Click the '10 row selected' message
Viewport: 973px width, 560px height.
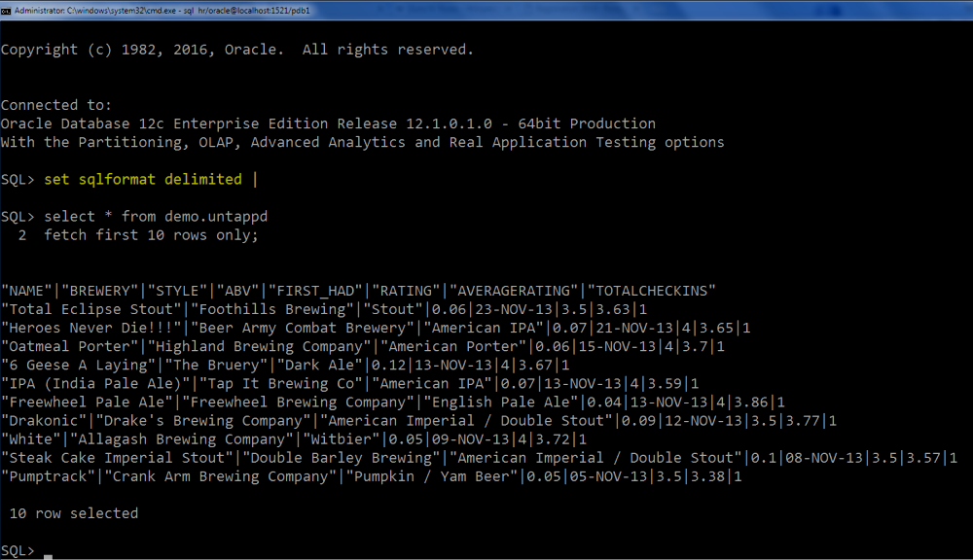(x=74, y=513)
